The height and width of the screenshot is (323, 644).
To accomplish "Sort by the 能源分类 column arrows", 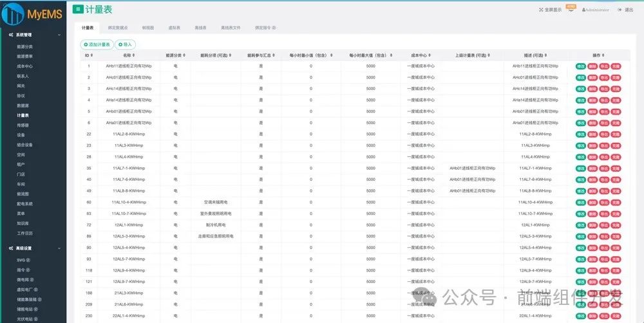I will tap(184, 55).
